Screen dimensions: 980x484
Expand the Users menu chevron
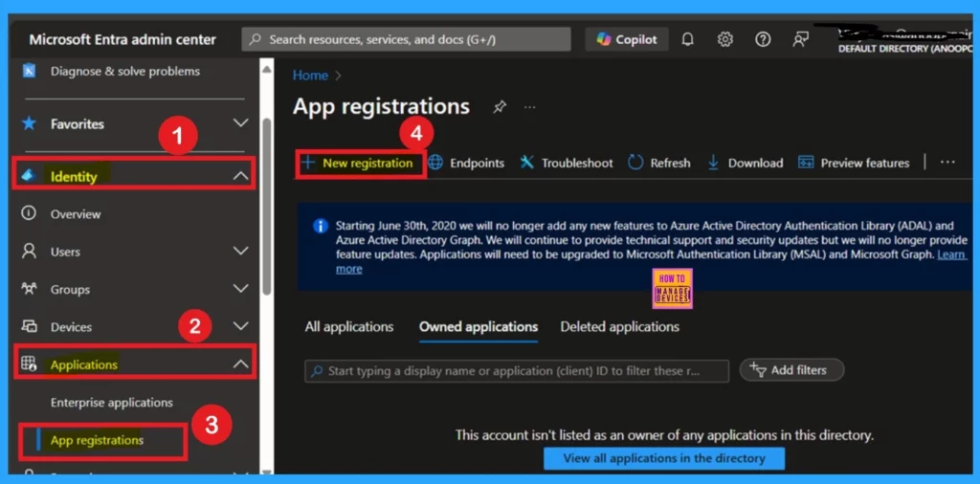[240, 251]
